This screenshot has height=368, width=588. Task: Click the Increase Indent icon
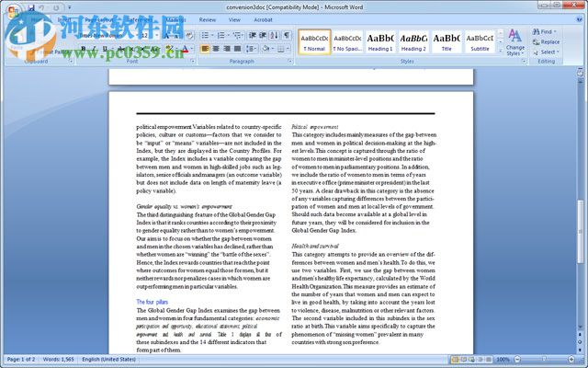[263, 35]
